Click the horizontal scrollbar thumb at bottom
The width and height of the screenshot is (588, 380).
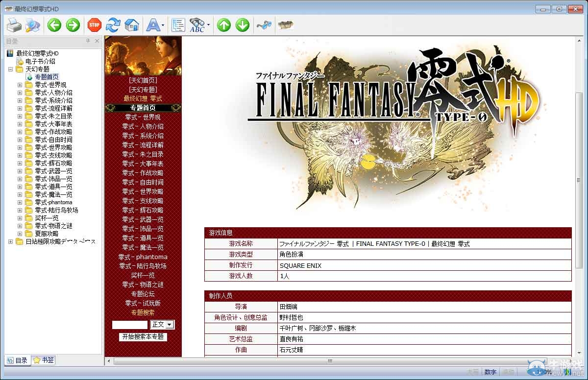click(x=330, y=361)
